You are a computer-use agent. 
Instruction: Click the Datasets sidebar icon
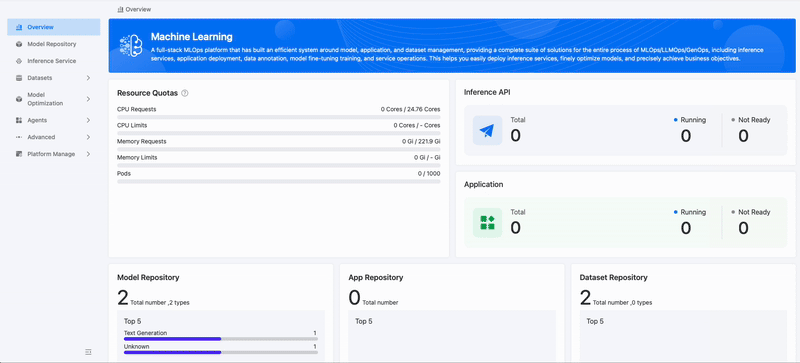point(19,78)
